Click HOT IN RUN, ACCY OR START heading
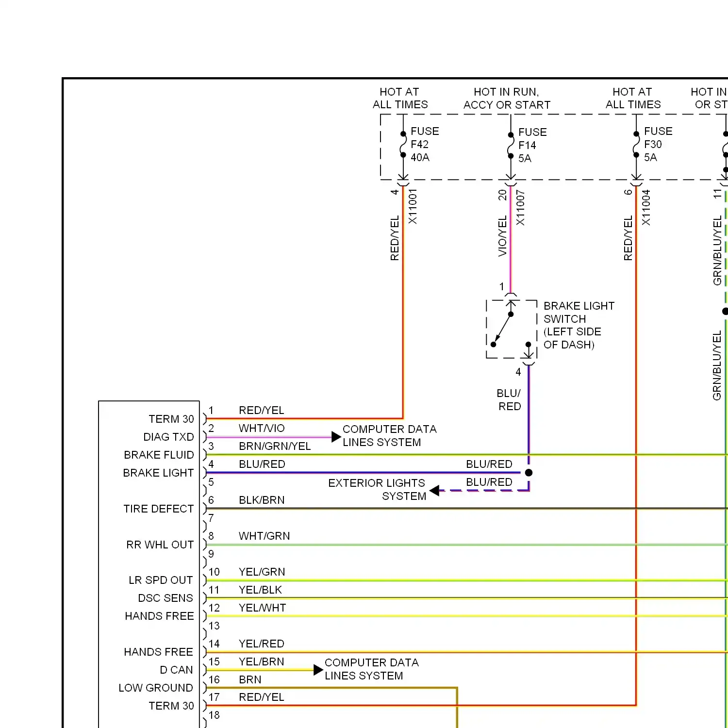The image size is (728, 728). [507, 99]
